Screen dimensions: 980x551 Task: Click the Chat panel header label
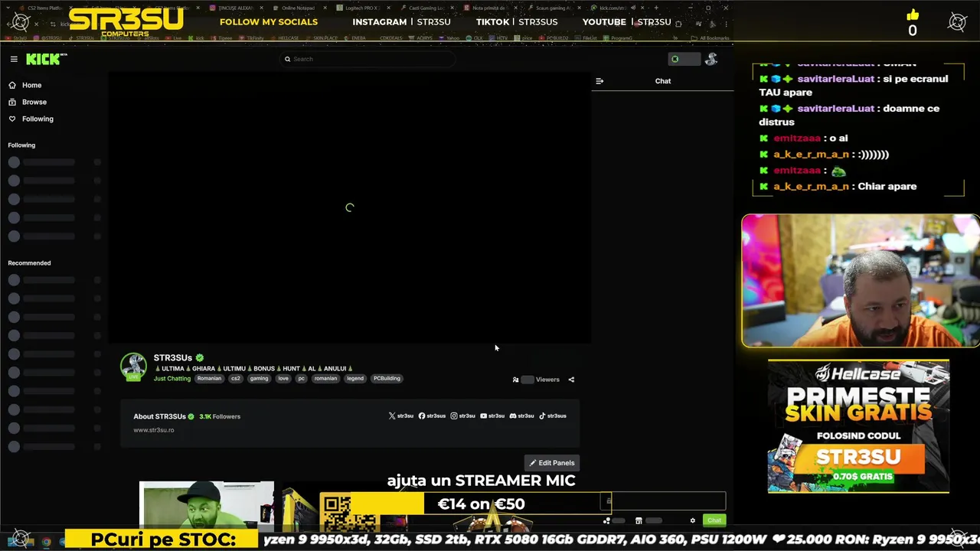click(663, 81)
